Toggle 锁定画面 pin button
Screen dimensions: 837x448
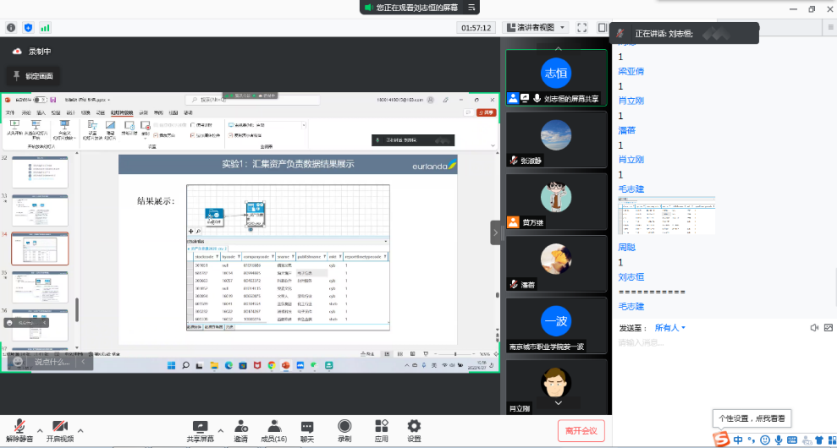[x=33, y=76]
